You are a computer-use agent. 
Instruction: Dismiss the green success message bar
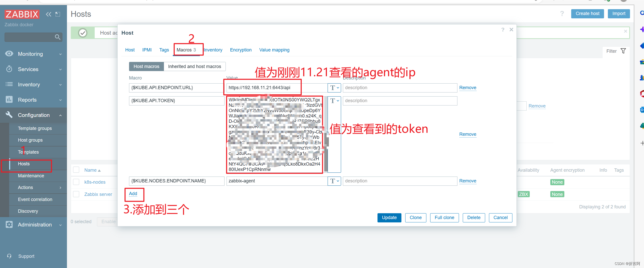click(x=625, y=31)
